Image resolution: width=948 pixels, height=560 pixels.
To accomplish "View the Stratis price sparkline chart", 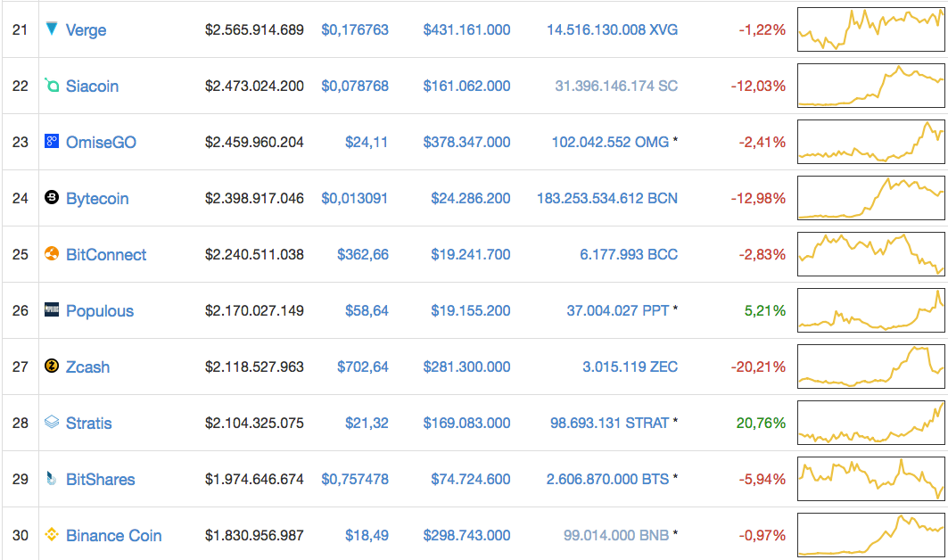I will pyautogui.click(x=870, y=423).
